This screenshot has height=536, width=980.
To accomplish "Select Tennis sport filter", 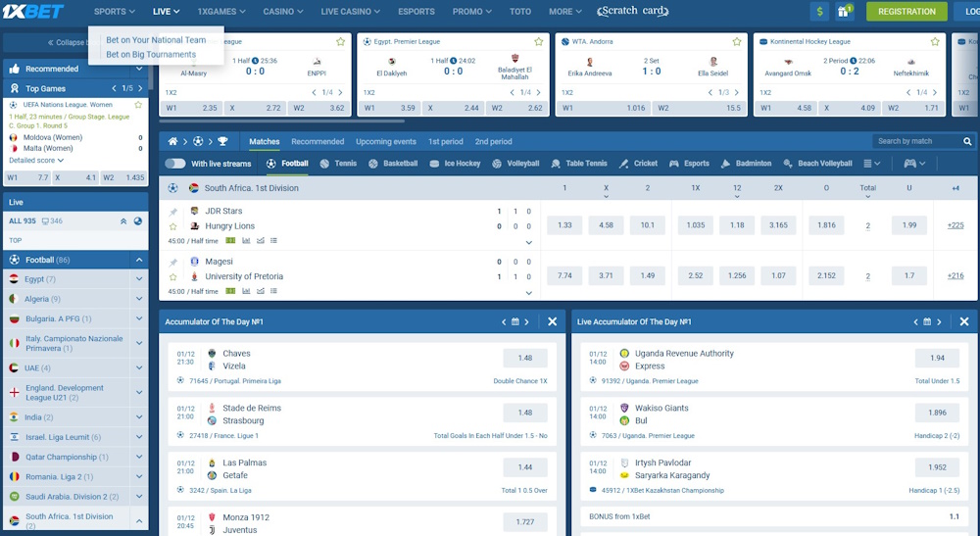I will click(x=338, y=164).
